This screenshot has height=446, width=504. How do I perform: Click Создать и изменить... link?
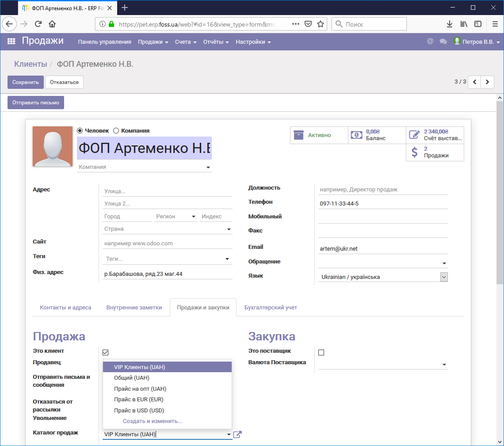coord(153,421)
